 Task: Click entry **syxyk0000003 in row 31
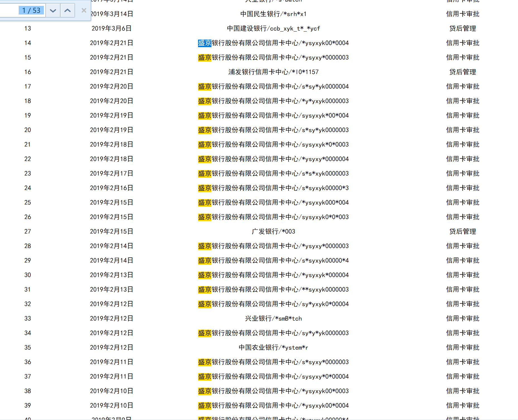pyautogui.click(x=273, y=289)
